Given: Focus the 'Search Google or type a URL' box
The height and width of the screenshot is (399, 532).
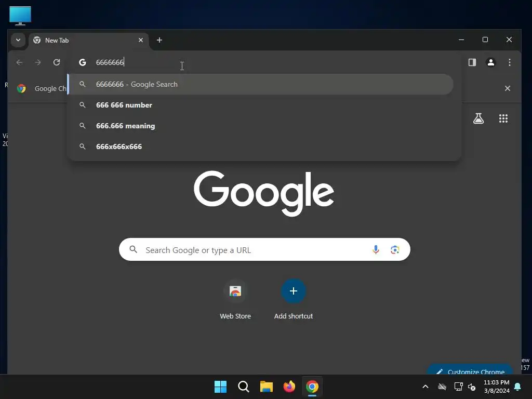Looking at the screenshot, I should (x=264, y=250).
